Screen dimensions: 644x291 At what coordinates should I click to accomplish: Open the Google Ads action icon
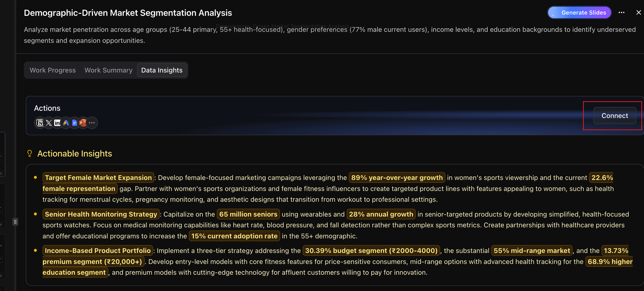tap(66, 123)
